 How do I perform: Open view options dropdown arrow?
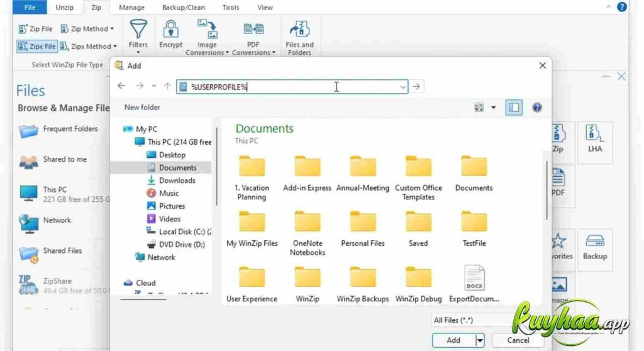[x=493, y=108]
